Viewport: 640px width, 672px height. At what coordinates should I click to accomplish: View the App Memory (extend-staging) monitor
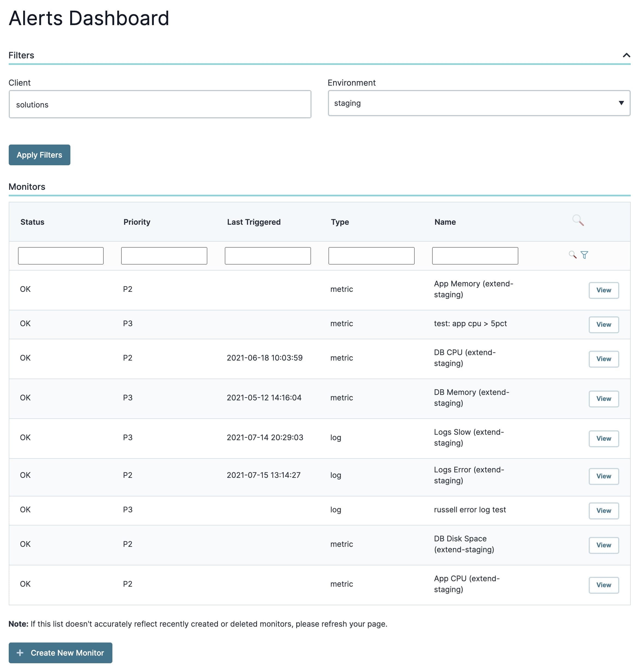pyautogui.click(x=603, y=290)
